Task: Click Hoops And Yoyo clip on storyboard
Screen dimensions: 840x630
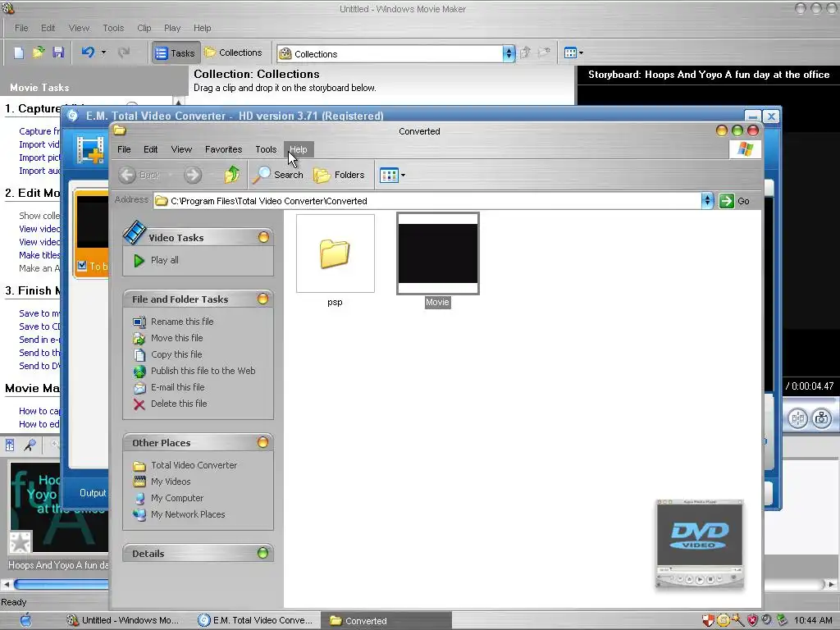Action: (x=59, y=507)
